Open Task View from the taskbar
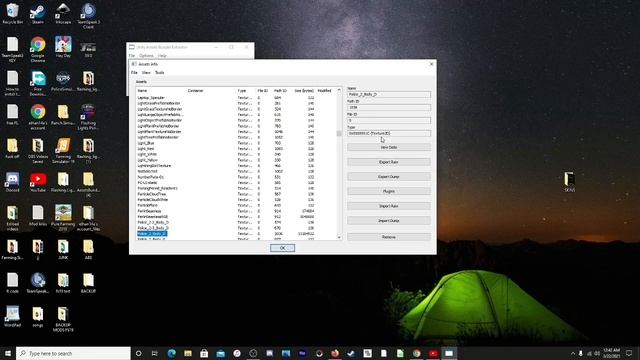The width and height of the screenshot is (640, 360). (155, 353)
